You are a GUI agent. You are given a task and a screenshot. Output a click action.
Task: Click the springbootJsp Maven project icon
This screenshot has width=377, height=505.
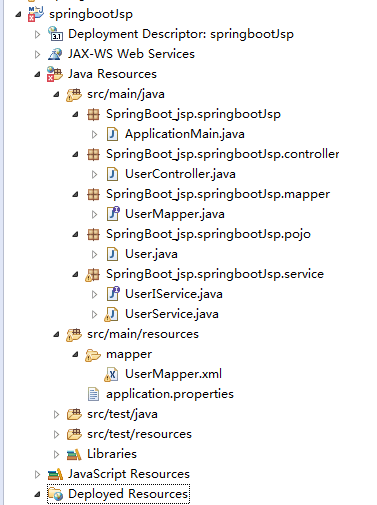click(36, 14)
